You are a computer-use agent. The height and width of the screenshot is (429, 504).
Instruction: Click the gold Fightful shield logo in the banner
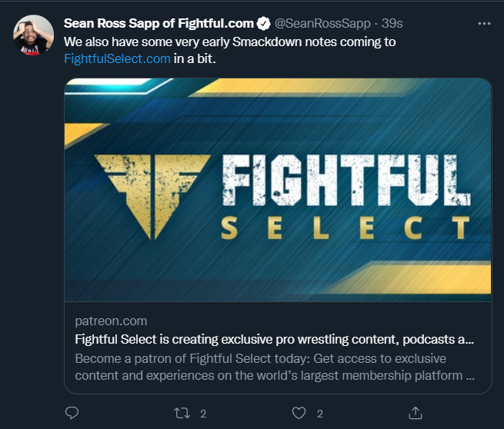pos(152,192)
